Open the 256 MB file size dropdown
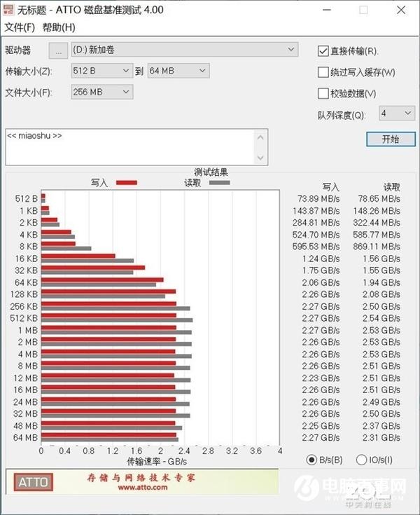The height and width of the screenshot is (515, 420). click(x=102, y=92)
